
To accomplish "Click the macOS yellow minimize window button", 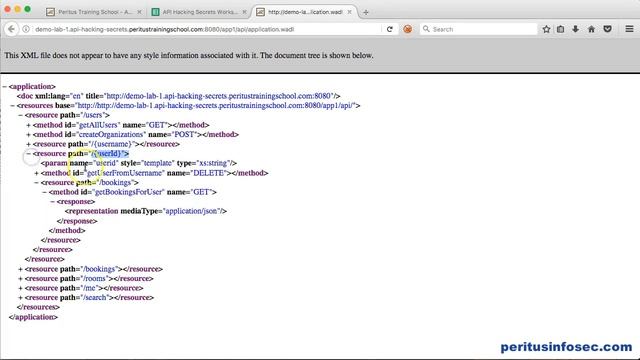I will point(18,9).
